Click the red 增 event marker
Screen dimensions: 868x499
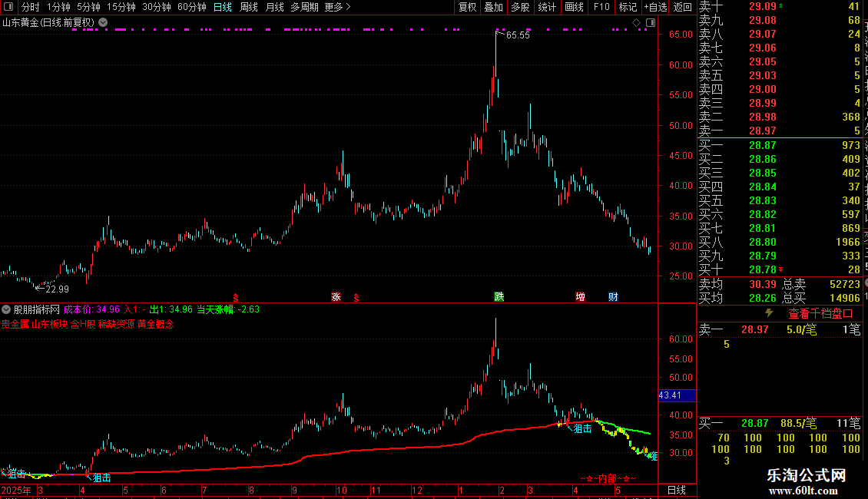coord(580,297)
